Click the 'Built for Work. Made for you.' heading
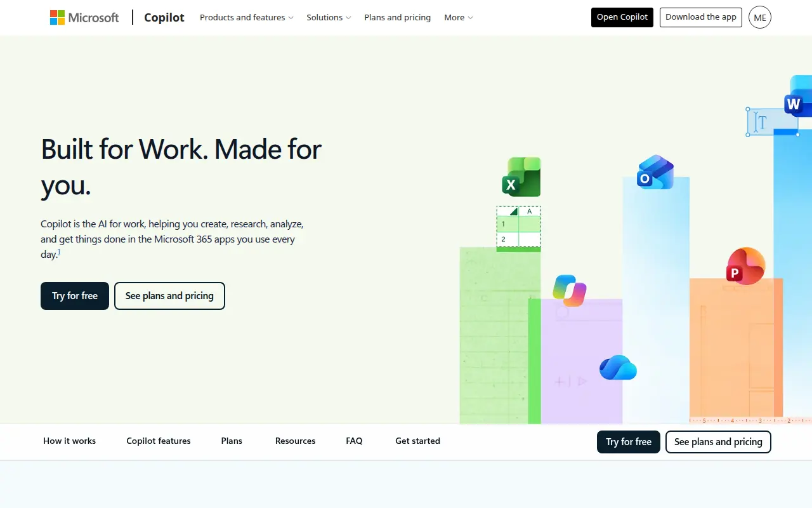 coord(181,167)
